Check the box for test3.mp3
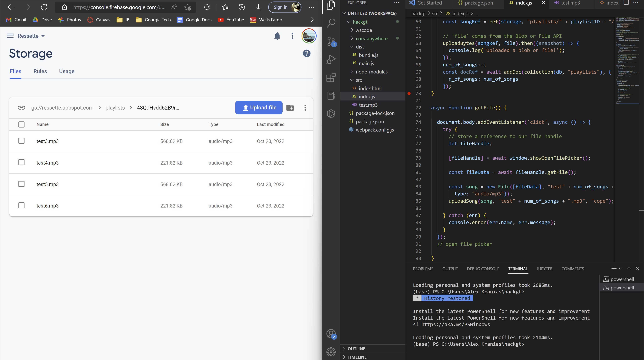The height and width of the screenshot is (360, 644). coord(21,141)
